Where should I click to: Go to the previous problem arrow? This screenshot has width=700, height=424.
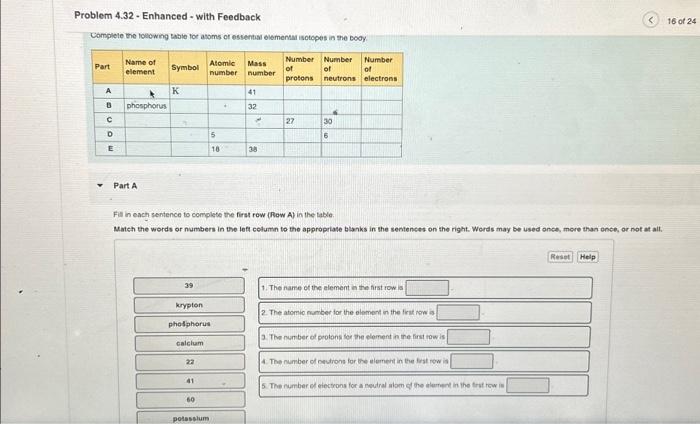tap(650, 20)
